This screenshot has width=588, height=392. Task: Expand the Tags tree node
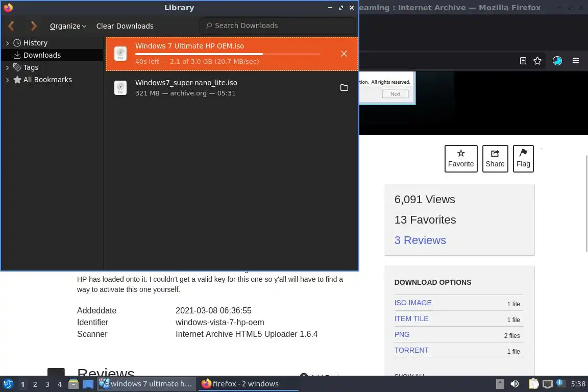click(x=8, y=68)
